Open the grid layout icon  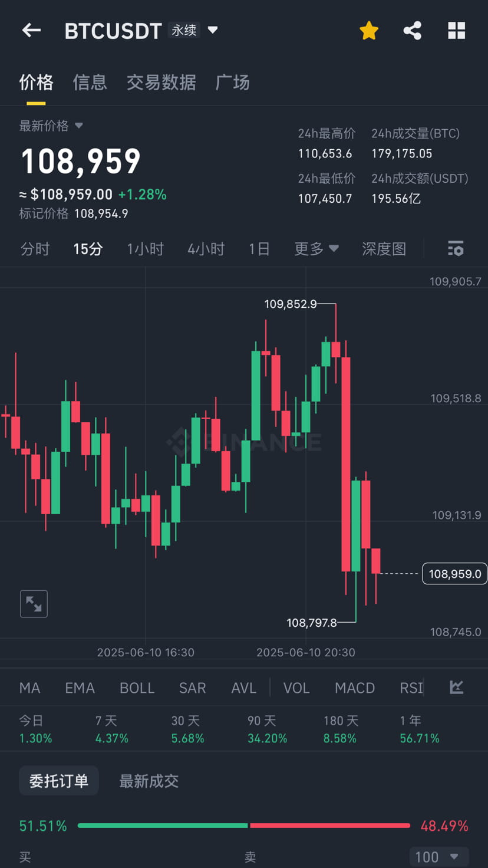click(x=457, y=31)
